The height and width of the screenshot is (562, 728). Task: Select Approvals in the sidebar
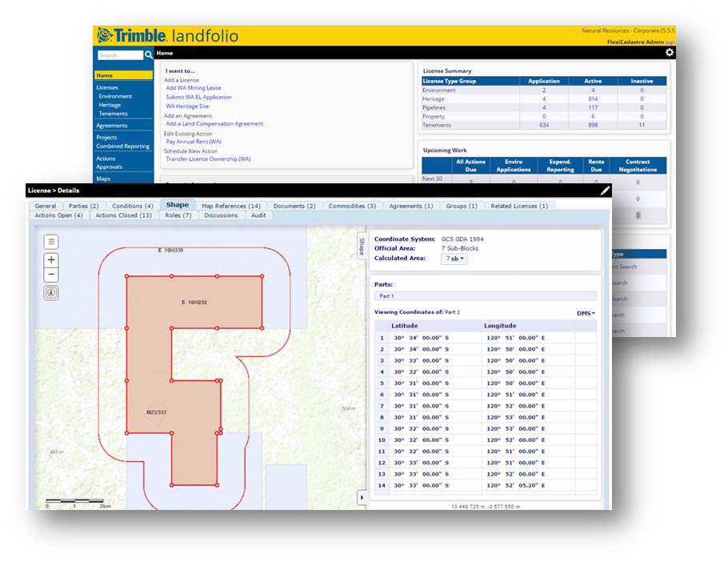(x=109, y=167)
